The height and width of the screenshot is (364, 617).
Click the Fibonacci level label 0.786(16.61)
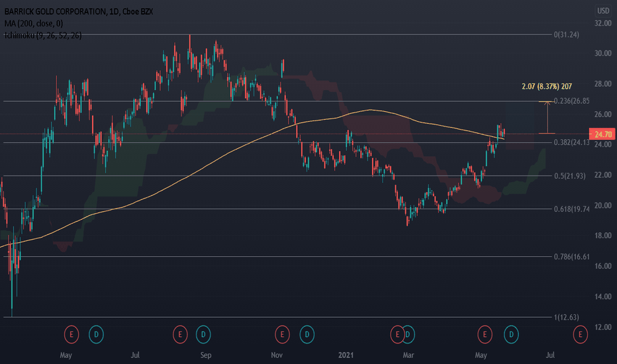pos(571,257)
